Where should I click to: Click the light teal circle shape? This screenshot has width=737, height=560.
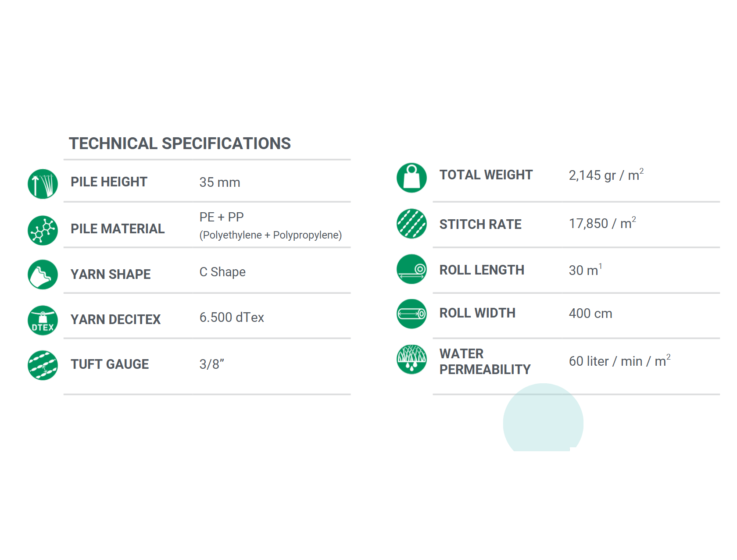(543, 419)
